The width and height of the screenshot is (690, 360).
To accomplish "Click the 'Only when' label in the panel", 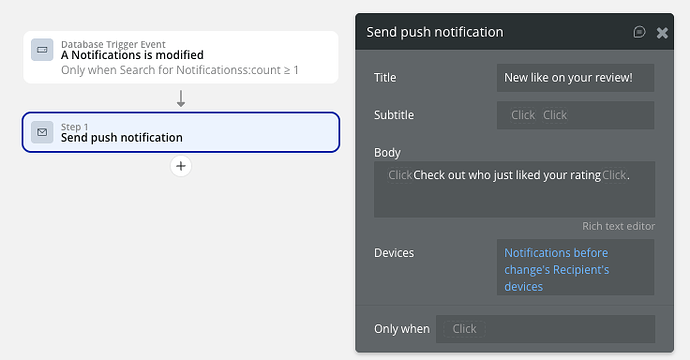I will tap(402, 329).
